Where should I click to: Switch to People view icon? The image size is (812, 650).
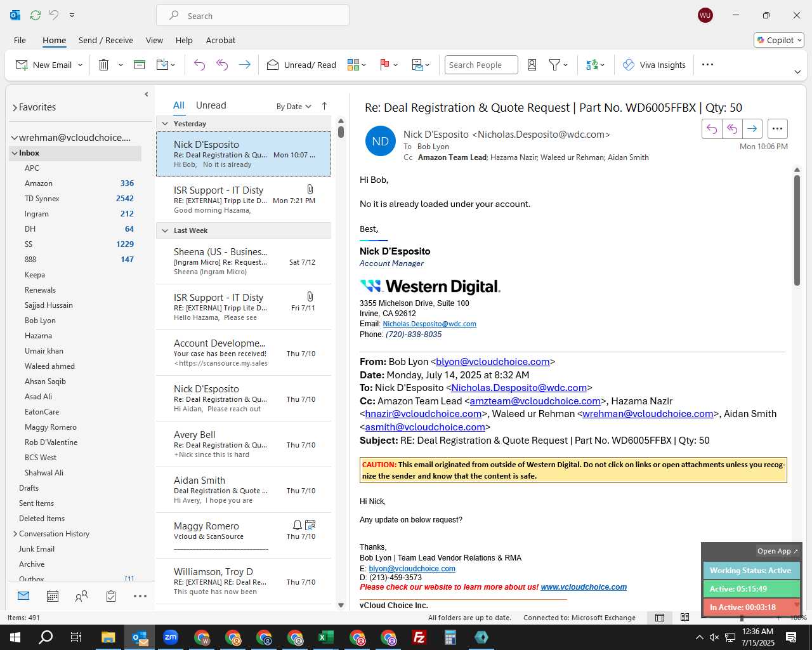click(x=81, y=596)
